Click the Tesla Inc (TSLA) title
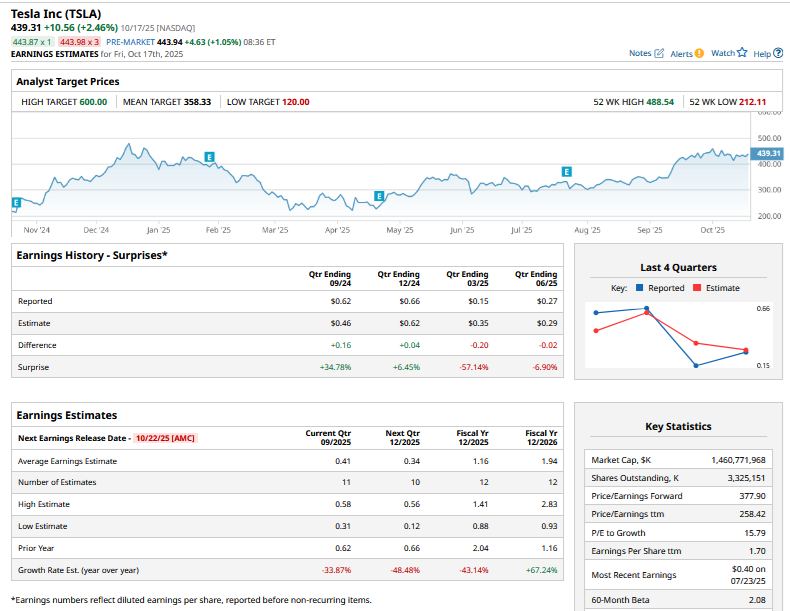 pos(57,13)
